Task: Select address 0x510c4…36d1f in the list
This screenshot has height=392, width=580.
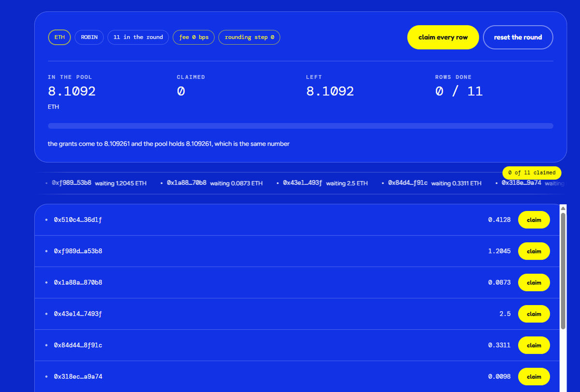Action: (78, 220)
